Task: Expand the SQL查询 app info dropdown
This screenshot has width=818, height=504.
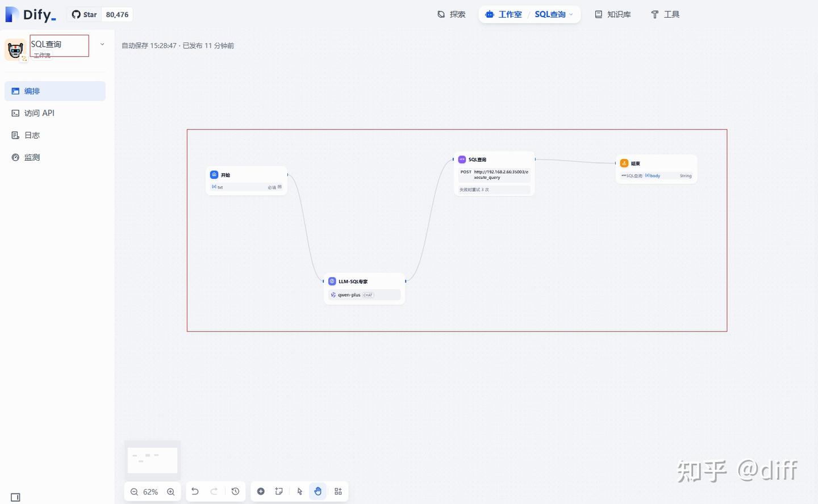Action: (x=102, y=44)
